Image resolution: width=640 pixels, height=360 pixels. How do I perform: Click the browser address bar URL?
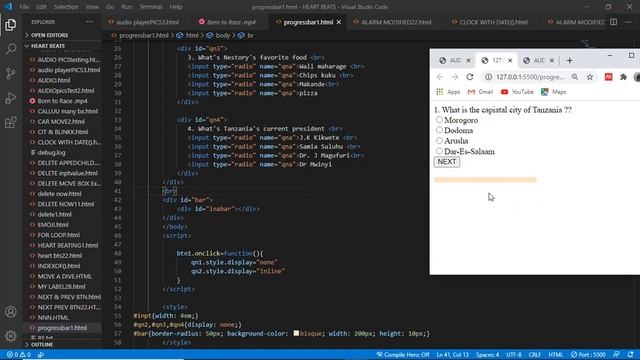click(530, 77)
